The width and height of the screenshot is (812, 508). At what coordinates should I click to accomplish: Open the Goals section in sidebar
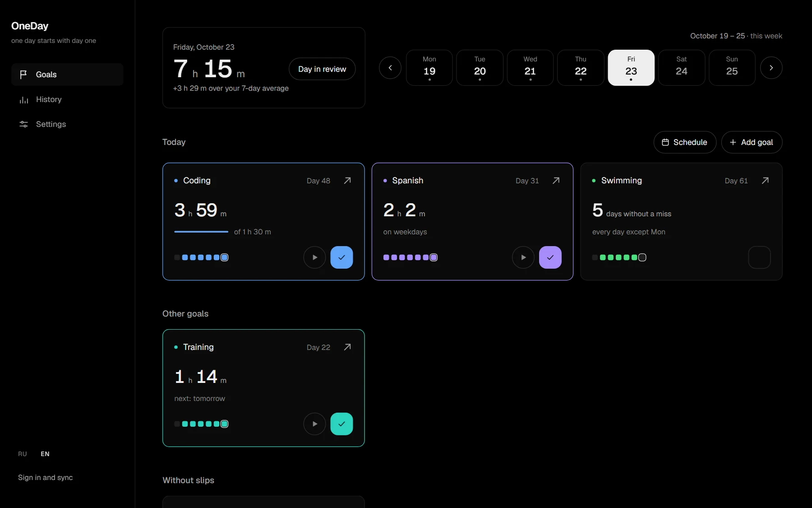click(x=67, y=75)
